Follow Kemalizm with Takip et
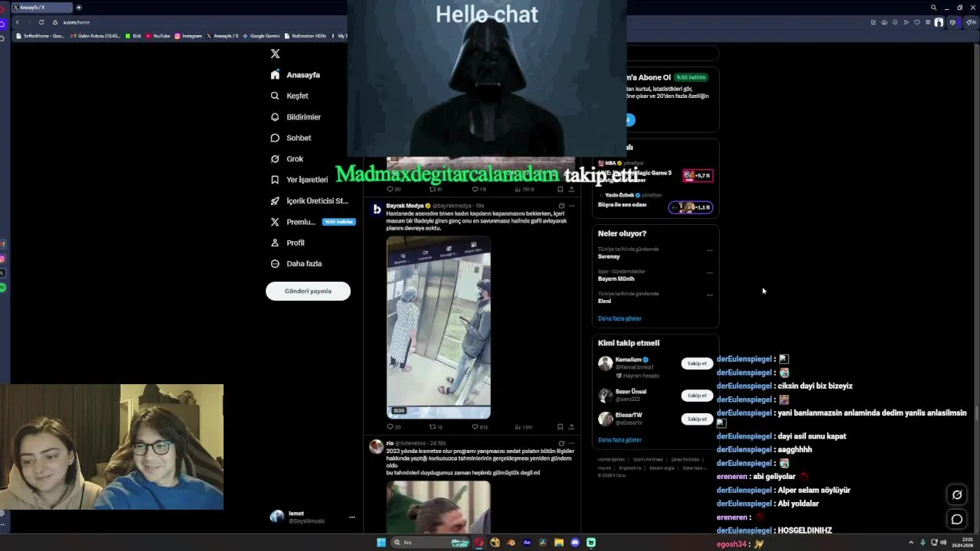Image resolution: width=980 pixels, height=551 pixels. coord(697,364)
